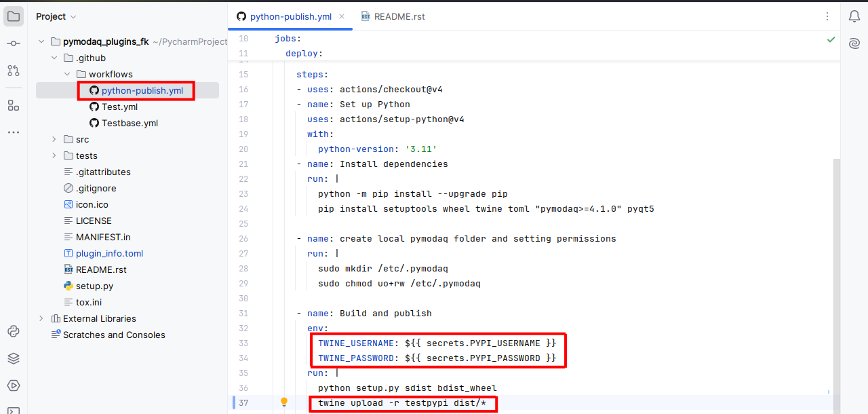Open the Python Packages layers icon

coord(14,358)
